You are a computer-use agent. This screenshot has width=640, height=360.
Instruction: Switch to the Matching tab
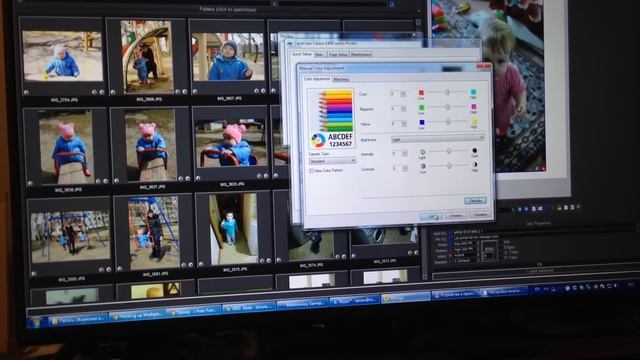(x=340, y=79)
